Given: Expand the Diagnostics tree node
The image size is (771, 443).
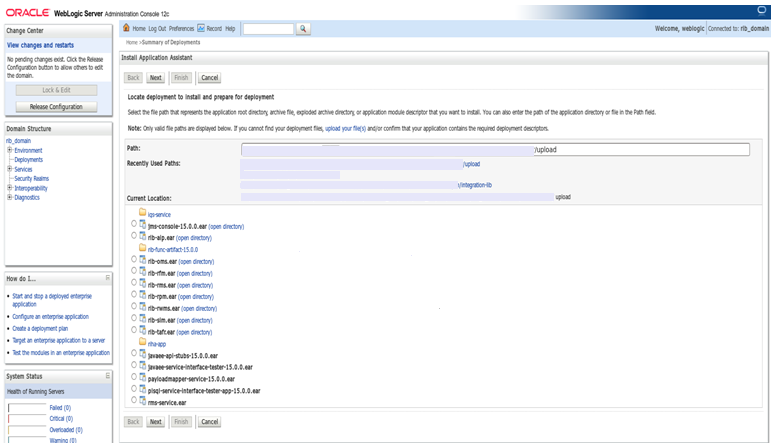Looking at the screenshot, I should (x=9, y=197).
